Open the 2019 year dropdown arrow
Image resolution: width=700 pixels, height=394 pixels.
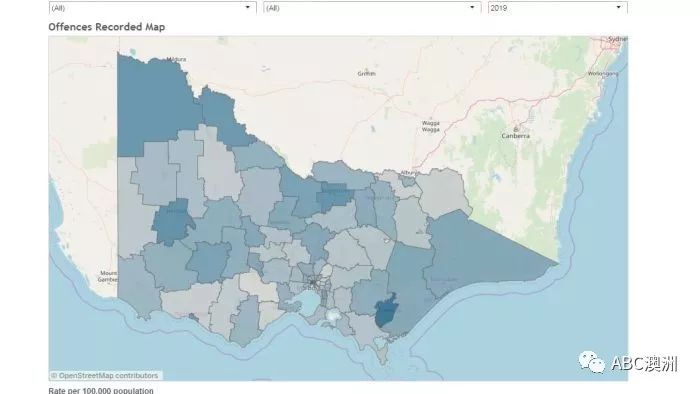(x=618, y=7)
